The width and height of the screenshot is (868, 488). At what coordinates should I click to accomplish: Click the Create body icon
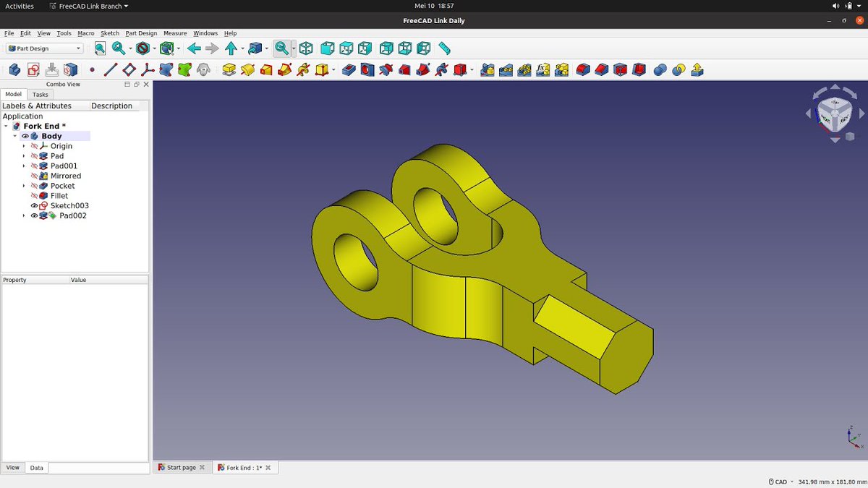coord(14,69)
